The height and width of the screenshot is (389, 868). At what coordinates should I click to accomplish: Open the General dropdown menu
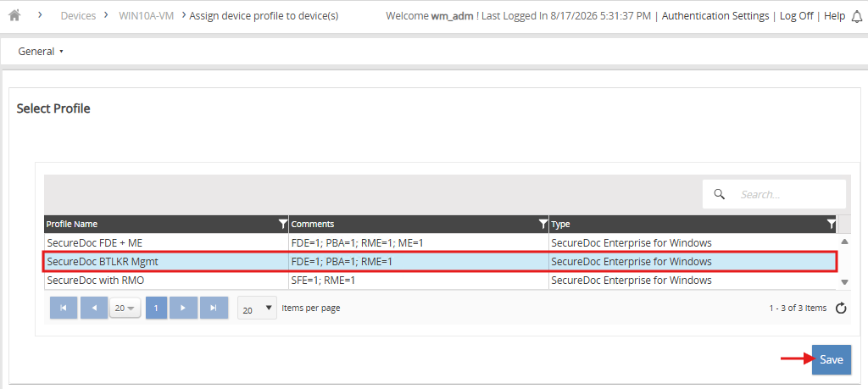[41, 52]
